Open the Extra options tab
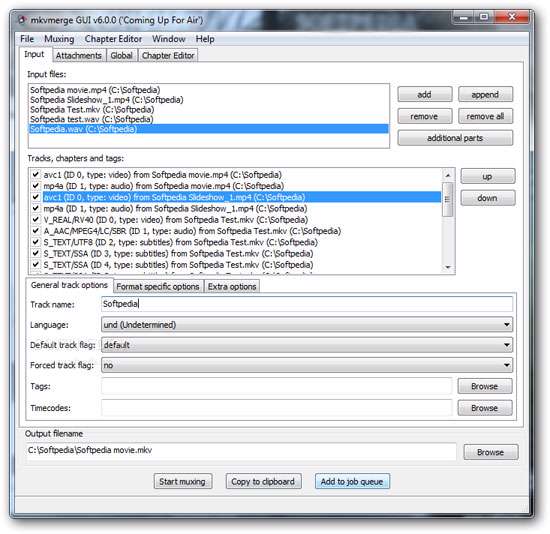 pyautogui.click(x=232, y=287)
